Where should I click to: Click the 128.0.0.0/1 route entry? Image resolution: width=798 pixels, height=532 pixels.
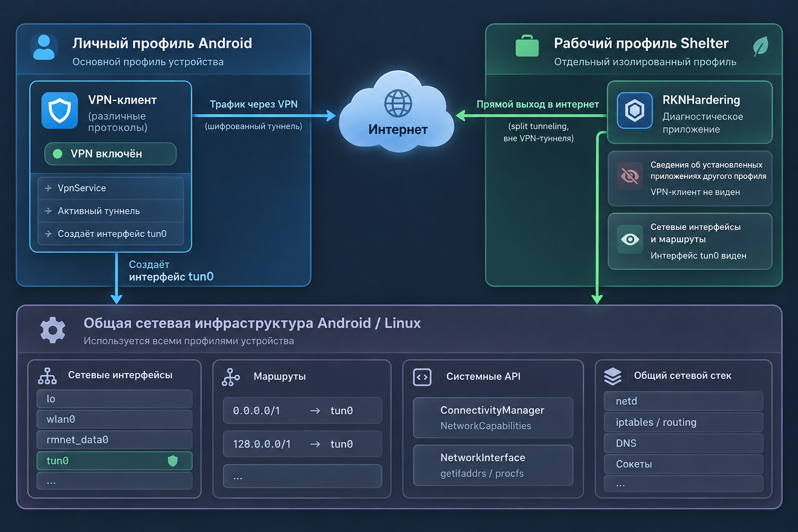(302, 444)
